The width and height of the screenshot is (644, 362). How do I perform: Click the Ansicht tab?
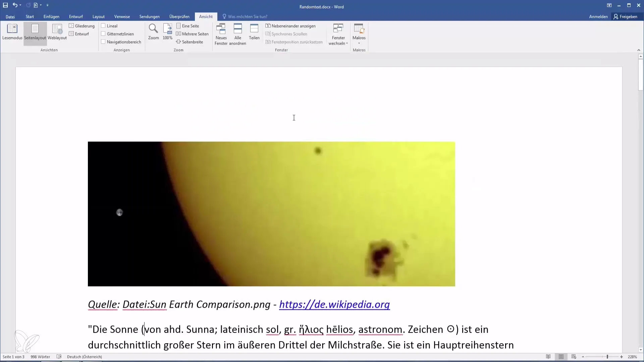tap(206, 16)
